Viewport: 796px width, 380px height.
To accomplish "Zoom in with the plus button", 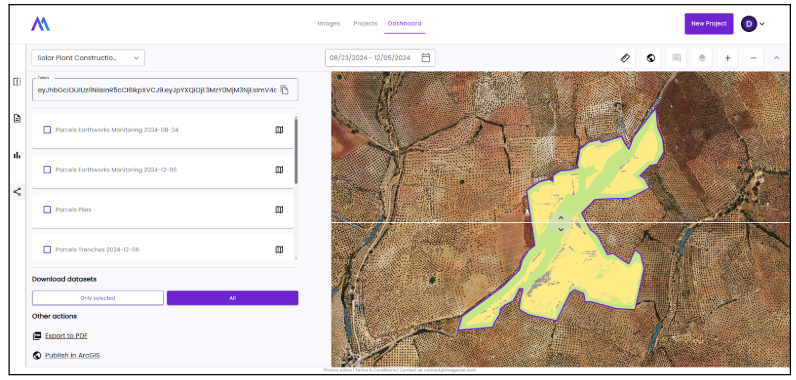I will pos(727,58).
